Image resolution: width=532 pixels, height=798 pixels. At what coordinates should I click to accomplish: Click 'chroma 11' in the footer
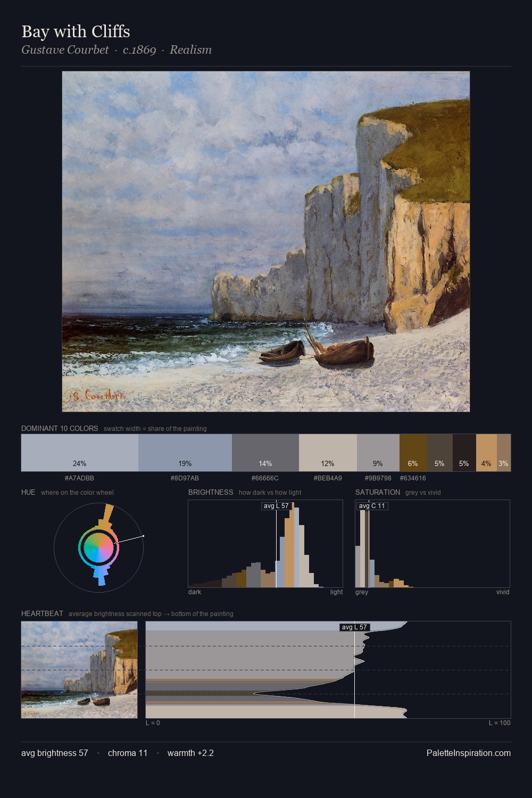[x=128, y=753]
